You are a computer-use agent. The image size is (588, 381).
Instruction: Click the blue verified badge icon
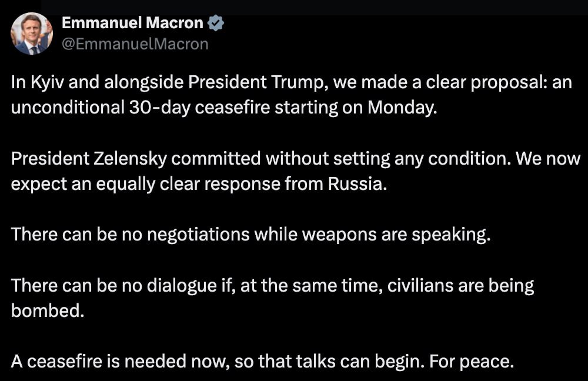216,24
